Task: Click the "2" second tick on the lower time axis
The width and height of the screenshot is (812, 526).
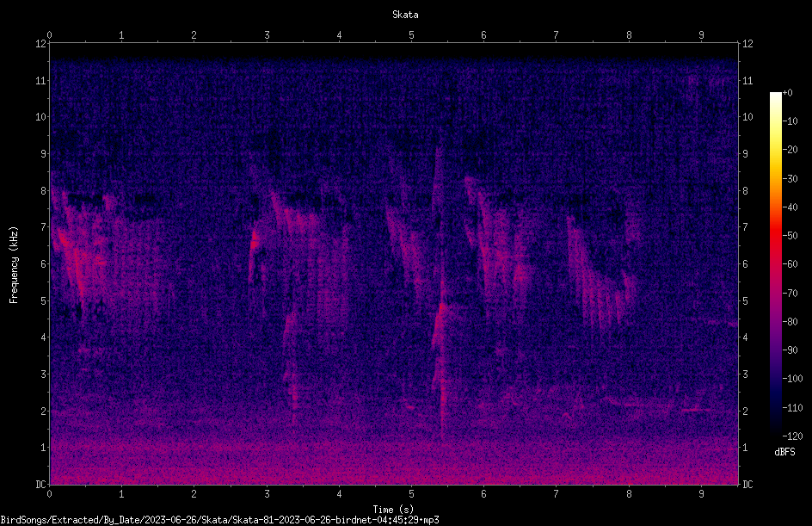Action: coord(194,494)
